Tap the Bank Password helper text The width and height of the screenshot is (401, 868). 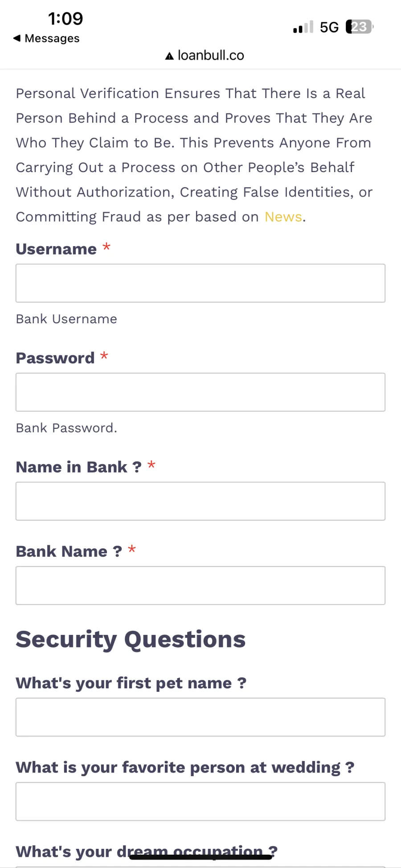point(66,428)
